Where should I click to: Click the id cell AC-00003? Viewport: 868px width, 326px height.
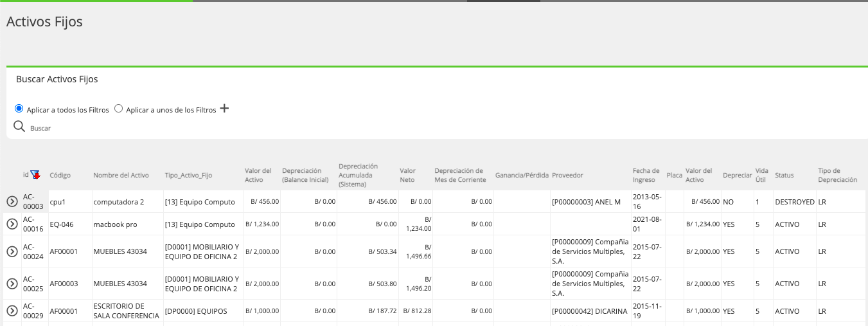coord(33,201)
